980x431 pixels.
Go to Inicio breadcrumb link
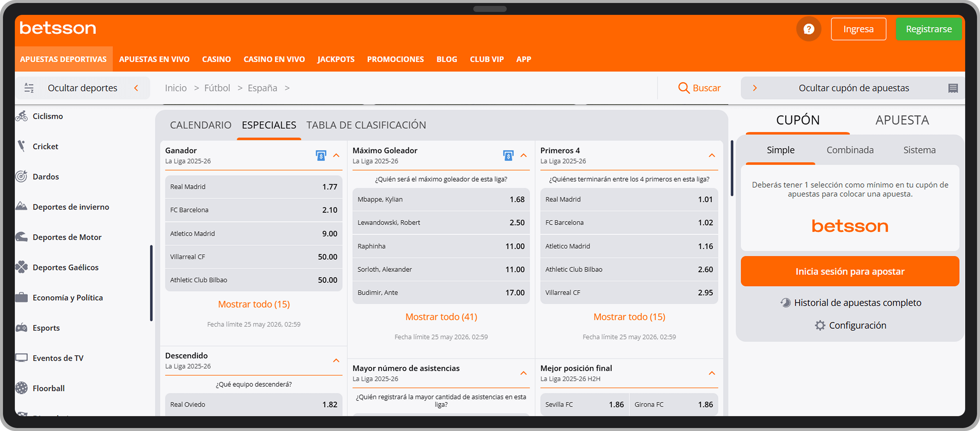click(x=175, y=88)
